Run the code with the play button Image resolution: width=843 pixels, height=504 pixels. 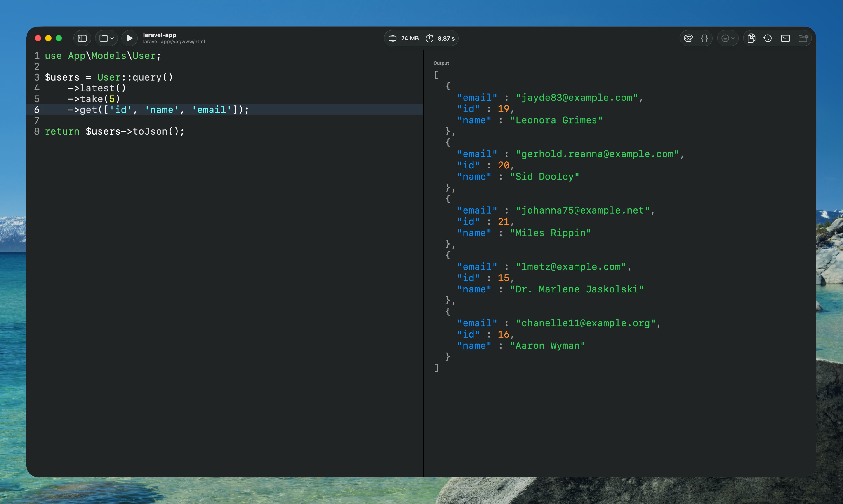click(x=130, y=38)
